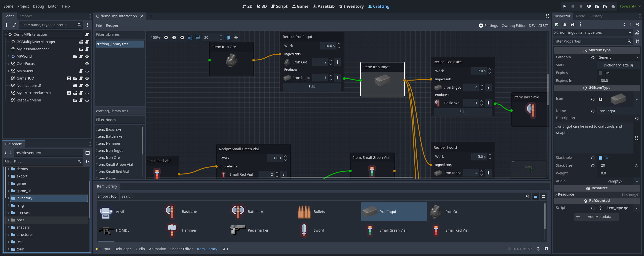Uncheck the Stackable On checkbox

point(600,158)
